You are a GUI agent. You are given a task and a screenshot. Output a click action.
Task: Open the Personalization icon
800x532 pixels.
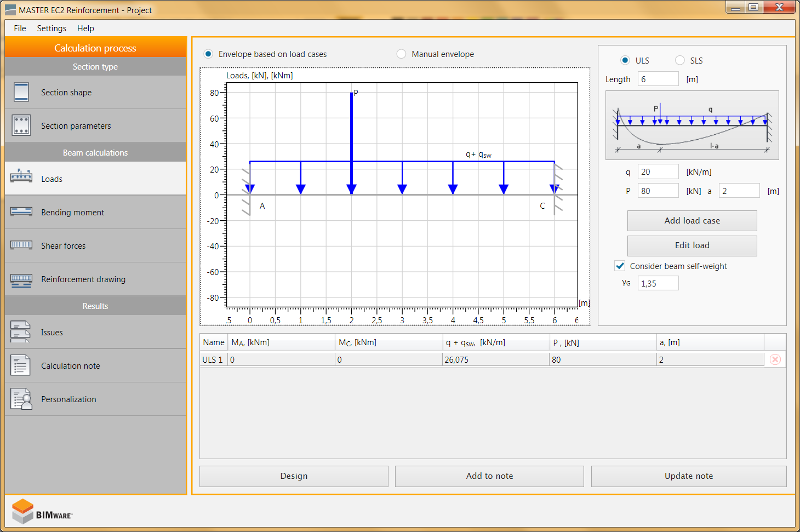[x=21, y=399]
